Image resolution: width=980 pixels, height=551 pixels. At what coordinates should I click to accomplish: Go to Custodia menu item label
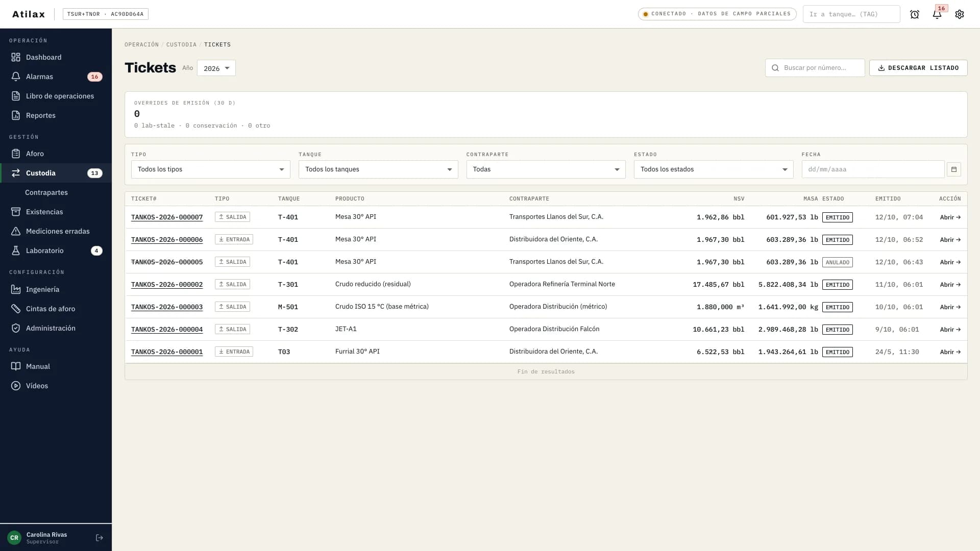pos(41,173)
